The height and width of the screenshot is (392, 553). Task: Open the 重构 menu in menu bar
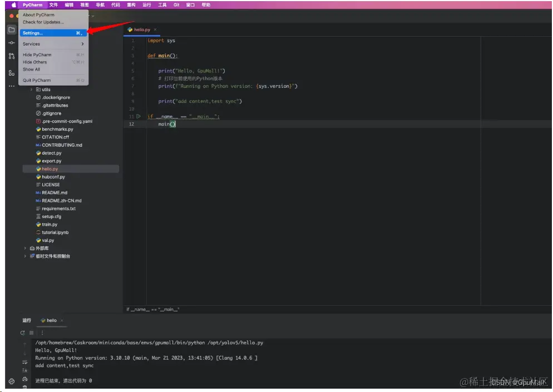(131, 5)
